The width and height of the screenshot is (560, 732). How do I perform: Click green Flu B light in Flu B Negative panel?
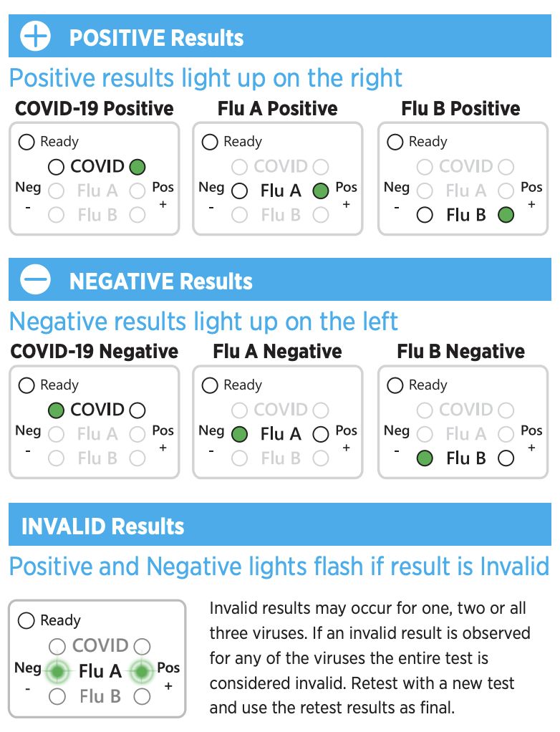(425, 458)
